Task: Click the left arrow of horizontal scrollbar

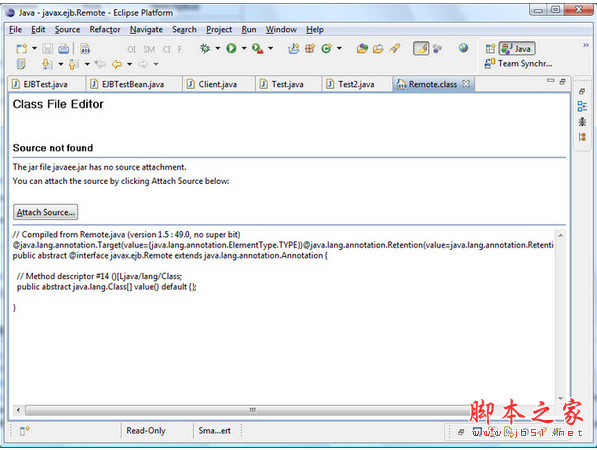Action: 18,410
